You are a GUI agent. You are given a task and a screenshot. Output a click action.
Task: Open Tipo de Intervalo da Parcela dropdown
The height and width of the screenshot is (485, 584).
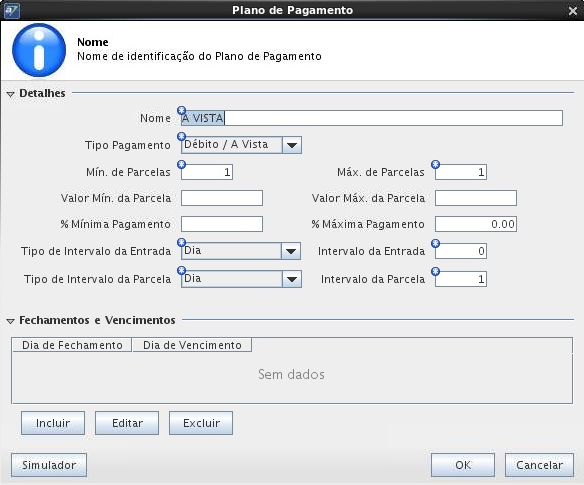tap(292, 279)
